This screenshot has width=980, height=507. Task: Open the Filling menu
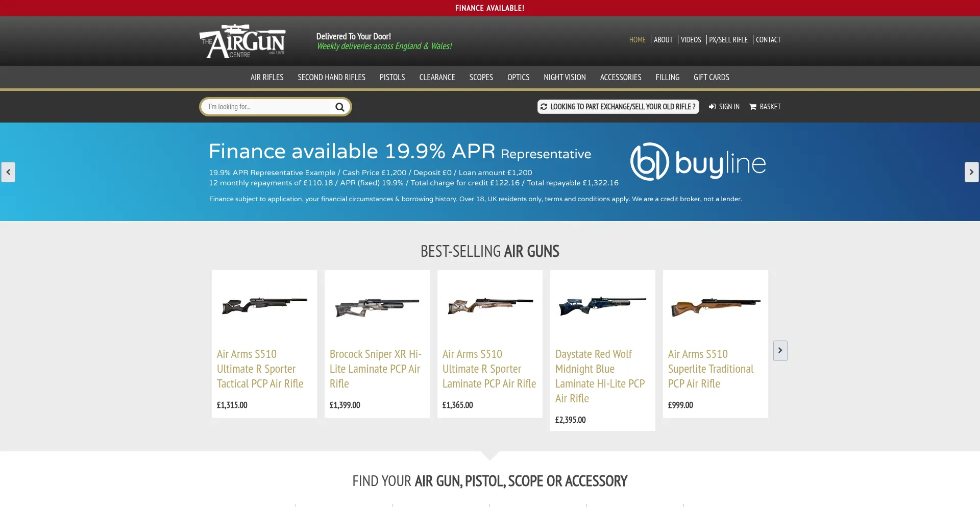(668, 78)
